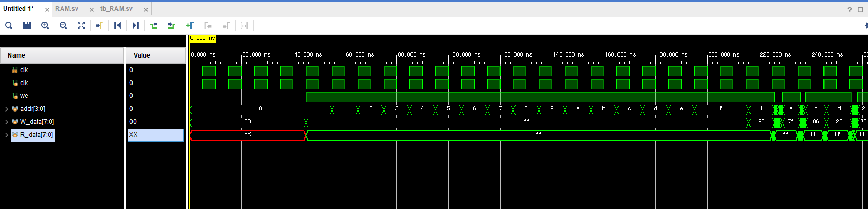Image resolution: width=868 pixels, height=209 pixels.
Task: Click the Name column header
Action: pyautogui.click(x=62, y=55)
